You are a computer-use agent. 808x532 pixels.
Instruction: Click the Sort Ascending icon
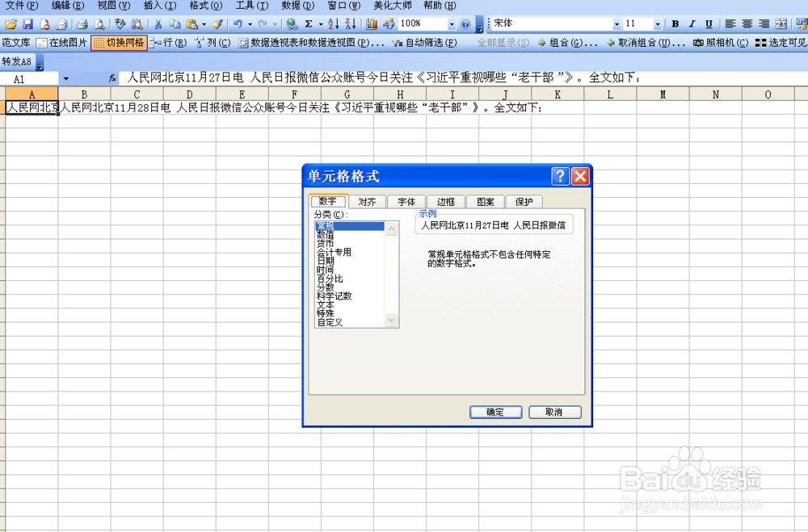click(x=331, y=25)
